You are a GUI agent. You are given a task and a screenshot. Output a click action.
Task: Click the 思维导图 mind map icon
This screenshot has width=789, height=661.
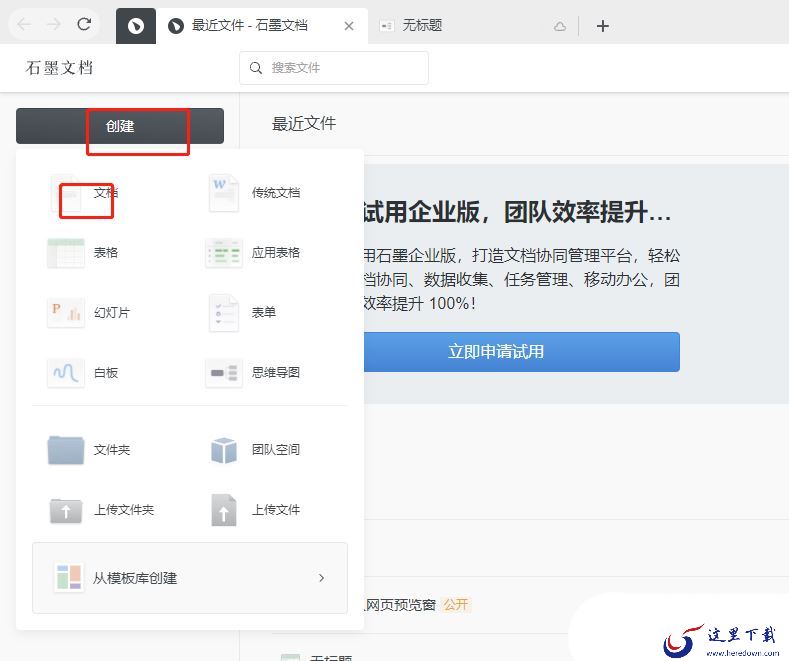coord(224,373)
